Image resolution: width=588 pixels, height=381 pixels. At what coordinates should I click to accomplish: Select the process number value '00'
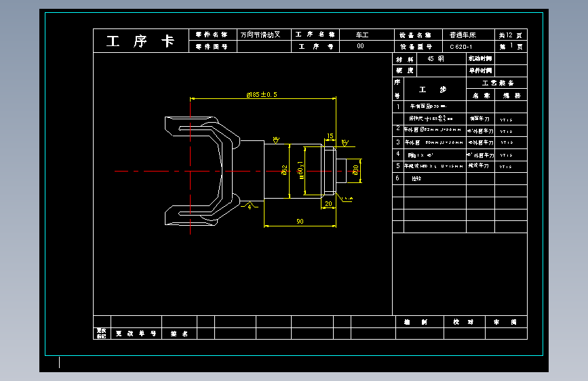click(360, 45)
